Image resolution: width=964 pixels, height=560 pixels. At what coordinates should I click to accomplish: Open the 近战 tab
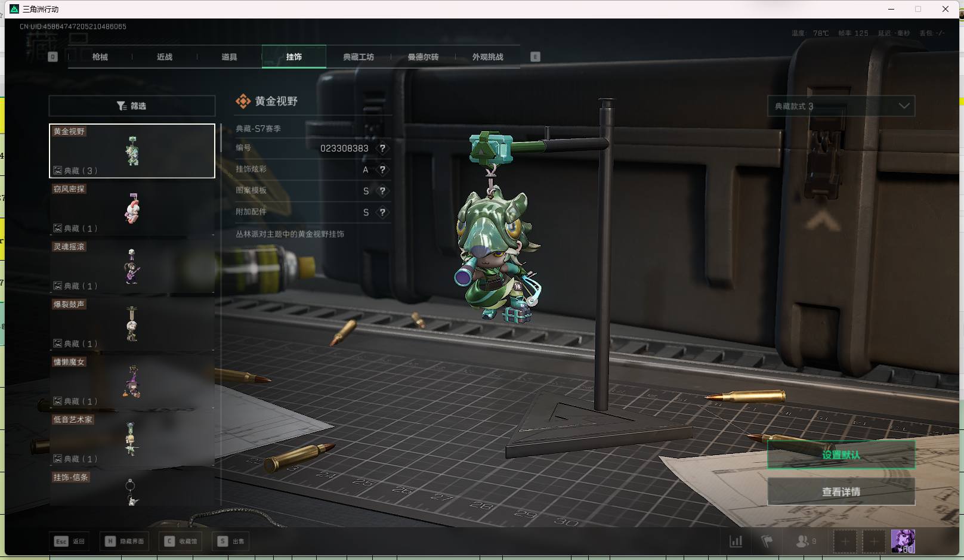tap(165, 57)
